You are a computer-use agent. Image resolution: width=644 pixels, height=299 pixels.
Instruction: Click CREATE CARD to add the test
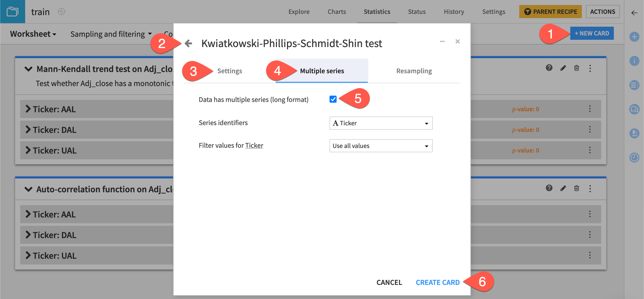pos(438,282)
